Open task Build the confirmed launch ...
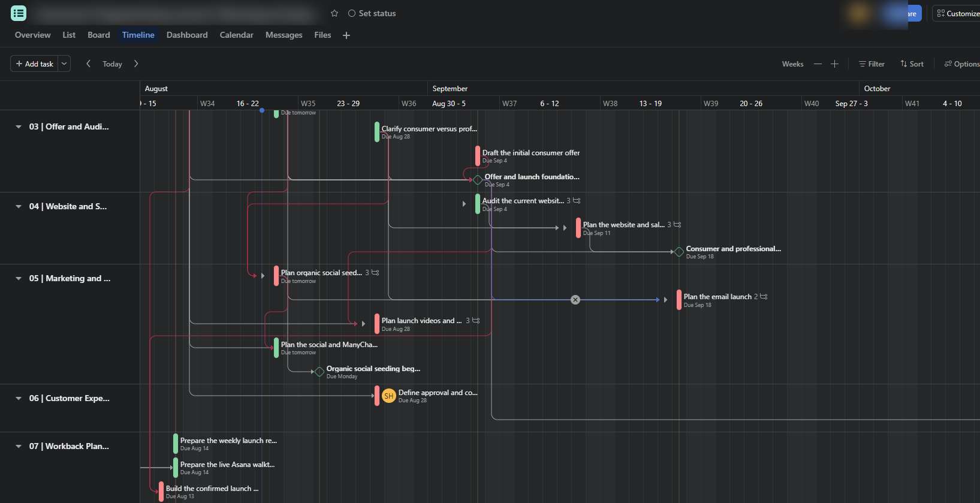Viewport: 980px width, 503px height. pyautogui.click(x=212, y=489)
